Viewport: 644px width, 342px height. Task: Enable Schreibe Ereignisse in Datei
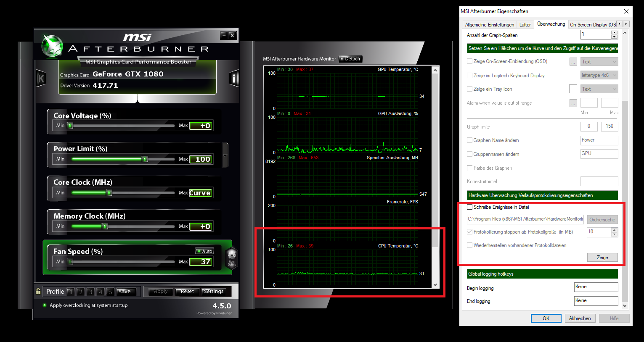(469, 207)
